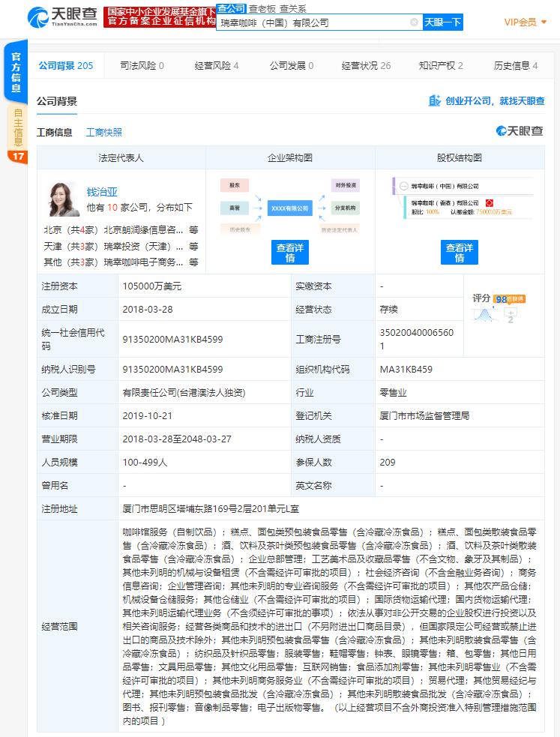
Task: Click the 企业架构图 structure thumbnail
Action: click(x=290, y=206)
